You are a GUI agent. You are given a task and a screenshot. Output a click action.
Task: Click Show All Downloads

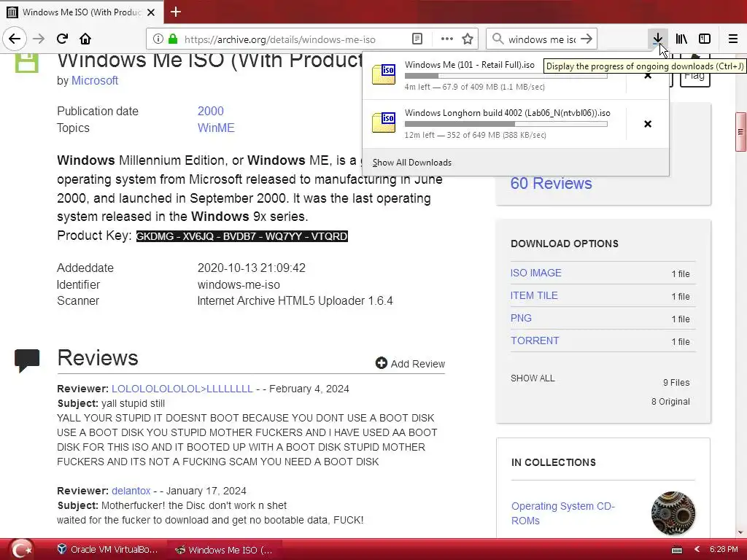[x=412, y=163]
